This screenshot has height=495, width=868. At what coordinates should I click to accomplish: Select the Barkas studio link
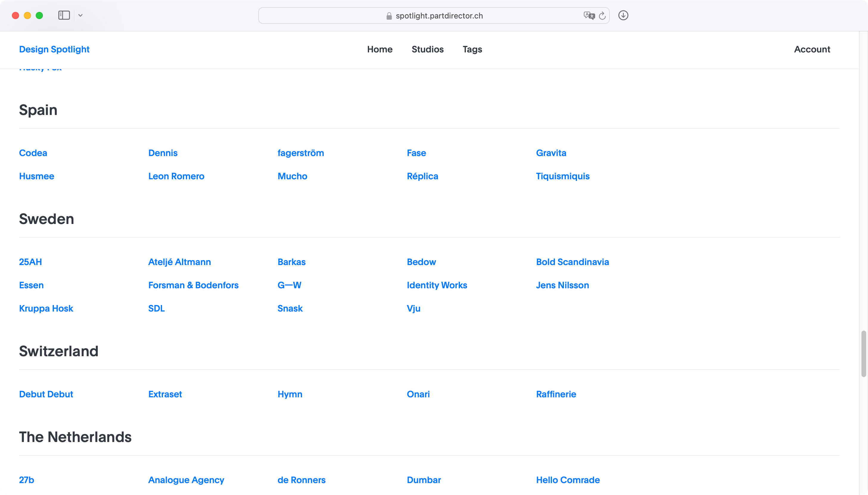click(x=291, y=262)
